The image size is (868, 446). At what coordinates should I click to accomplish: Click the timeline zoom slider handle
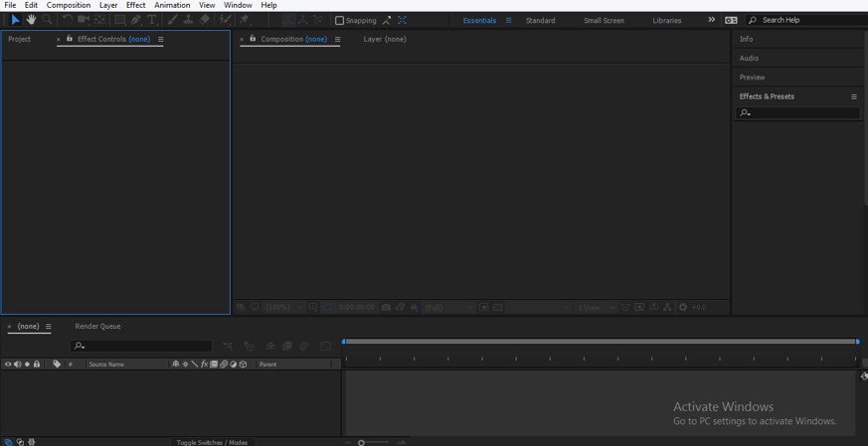coord(361,442)
